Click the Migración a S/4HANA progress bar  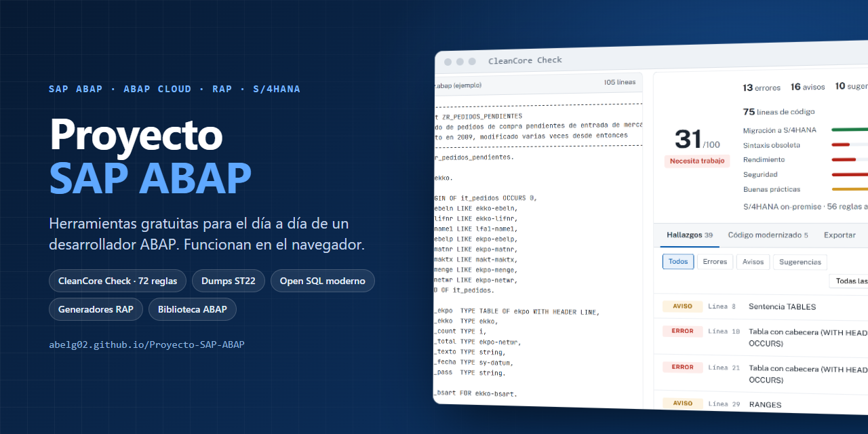pos(850,129)
